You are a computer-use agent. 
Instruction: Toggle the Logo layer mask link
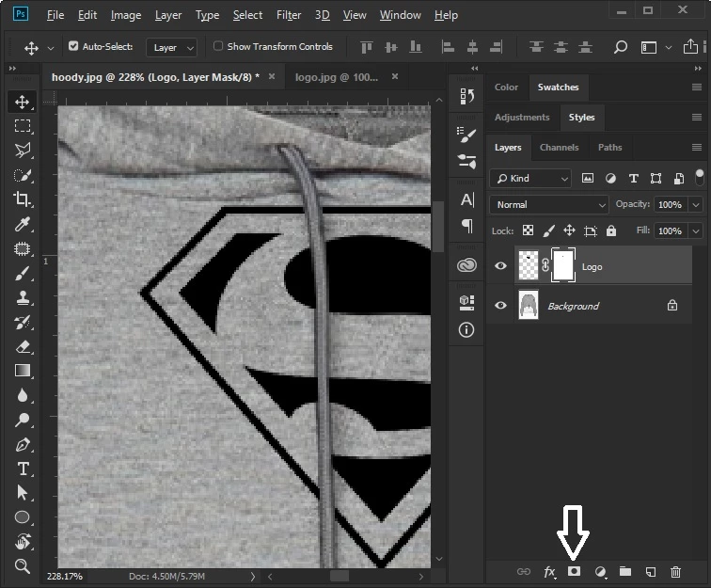[545, 265]
